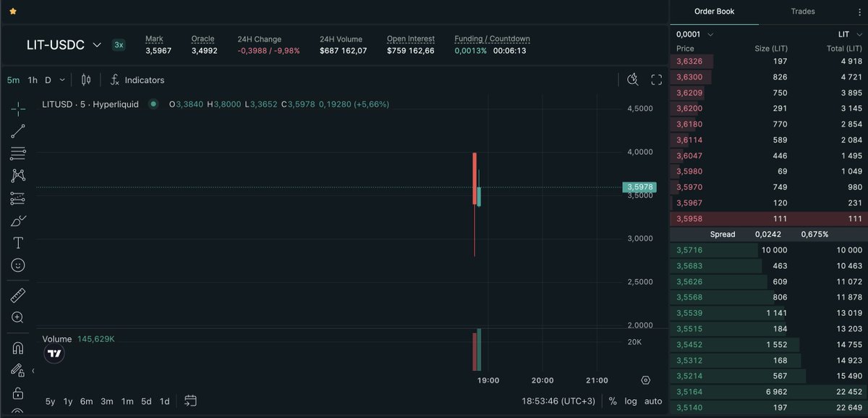
Task: Click the ask price 3,6326
Action: click(689, 61)
